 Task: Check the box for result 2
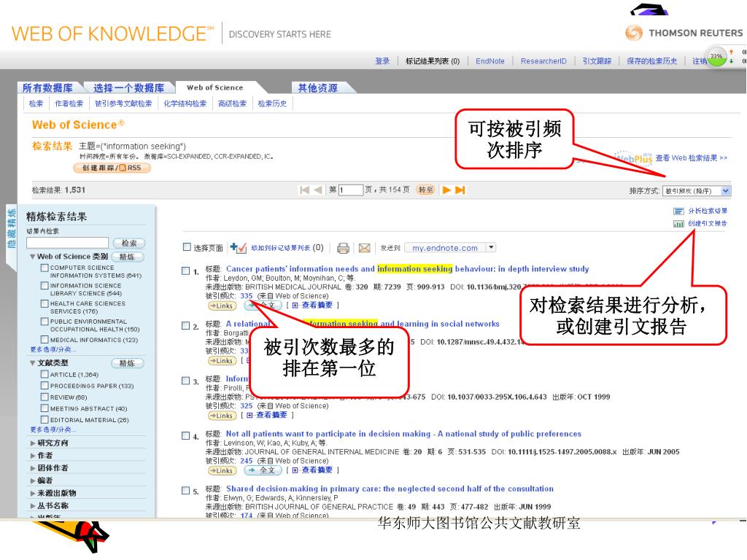coord(186,326)
